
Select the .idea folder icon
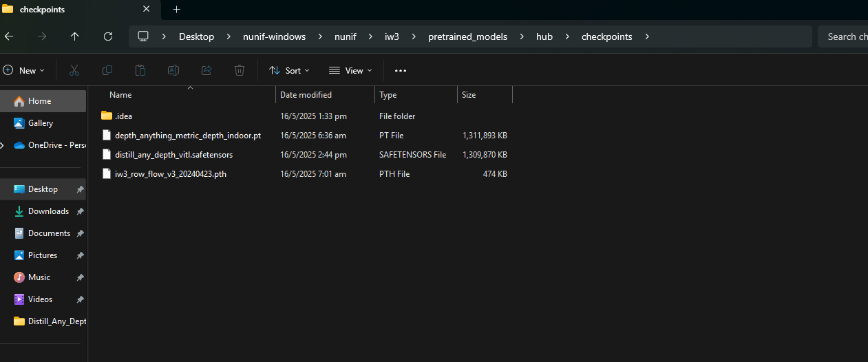pos(106,116)
